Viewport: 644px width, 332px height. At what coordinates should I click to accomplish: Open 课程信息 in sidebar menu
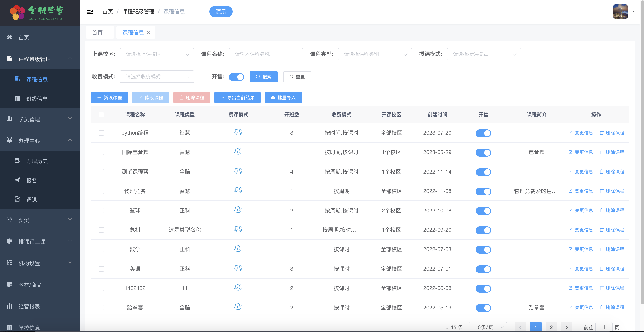(40, 79)
